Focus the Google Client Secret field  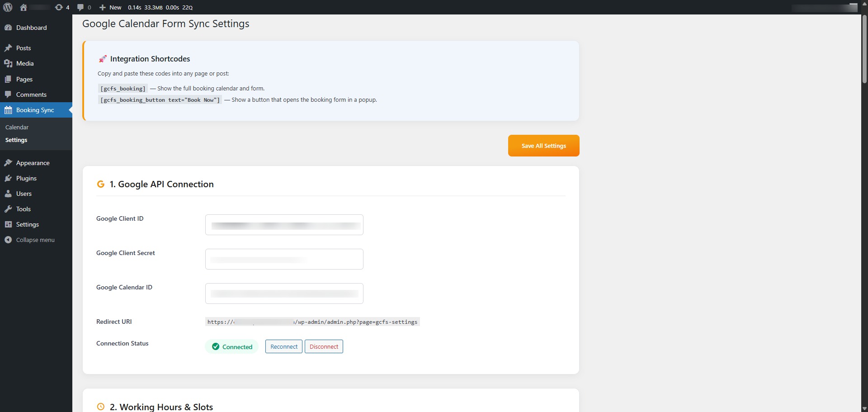(284, 259)
